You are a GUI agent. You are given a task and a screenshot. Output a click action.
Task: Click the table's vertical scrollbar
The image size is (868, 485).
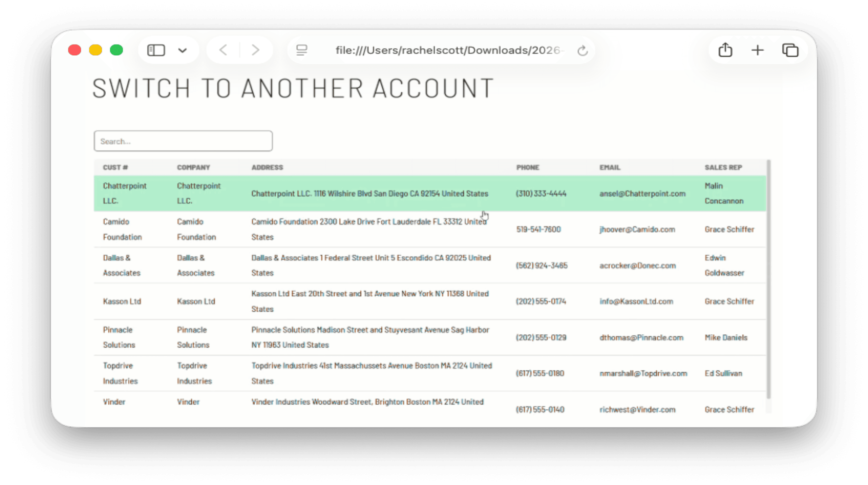pos(769,279)
